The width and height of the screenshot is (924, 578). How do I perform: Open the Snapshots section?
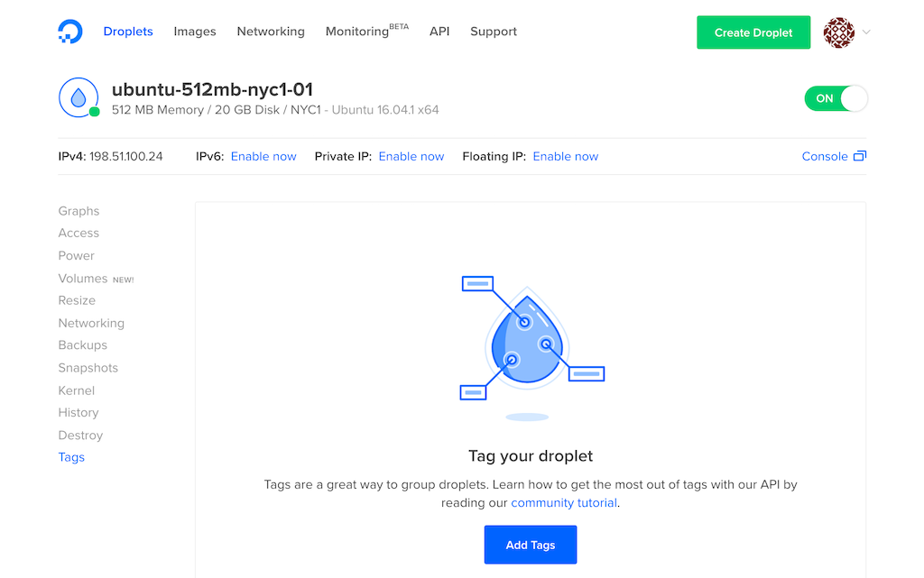(x=88, y=367)
